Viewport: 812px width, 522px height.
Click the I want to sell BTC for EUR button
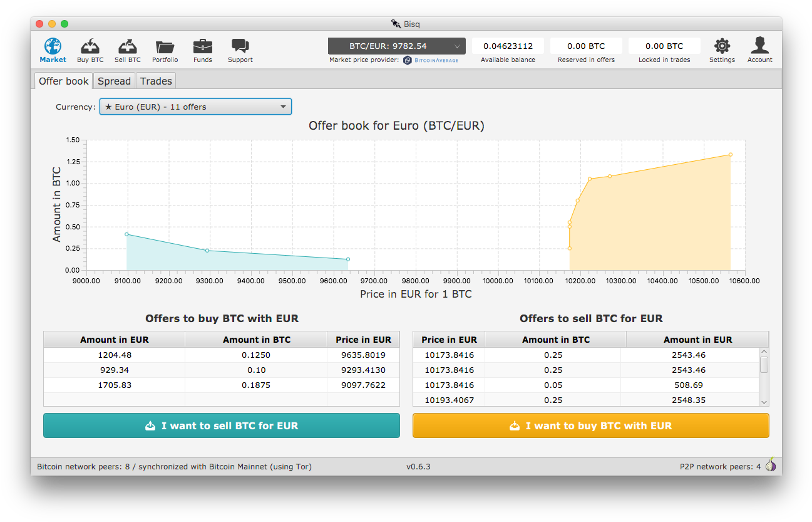click(x=221, y=425)
